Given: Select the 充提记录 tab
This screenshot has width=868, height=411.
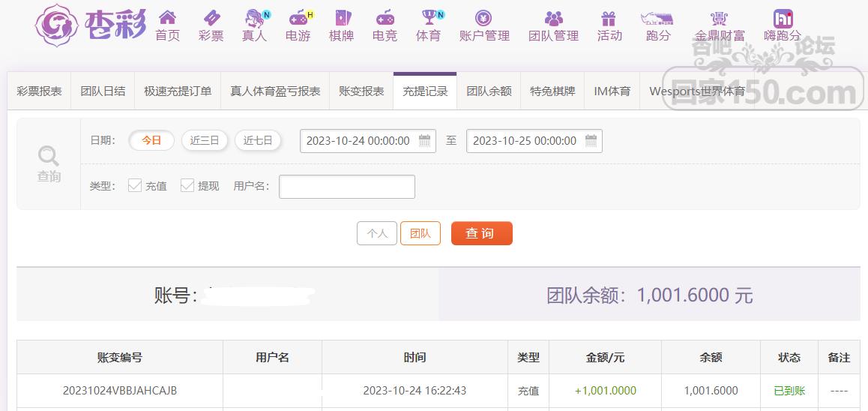Looking at the screenshot, I should click(425, 91).
